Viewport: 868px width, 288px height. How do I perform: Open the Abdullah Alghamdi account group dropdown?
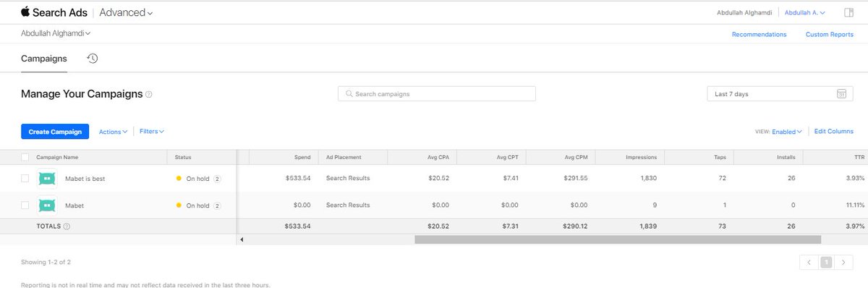[x=56, y=33]
